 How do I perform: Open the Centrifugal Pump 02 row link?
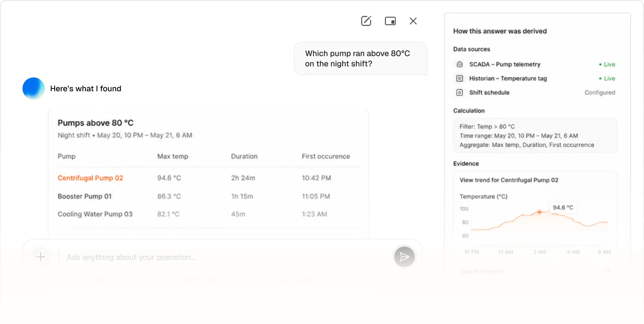pos(90,178)
